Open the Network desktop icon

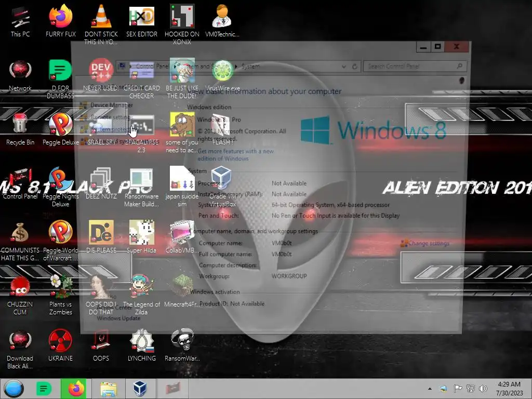(20, 75)
